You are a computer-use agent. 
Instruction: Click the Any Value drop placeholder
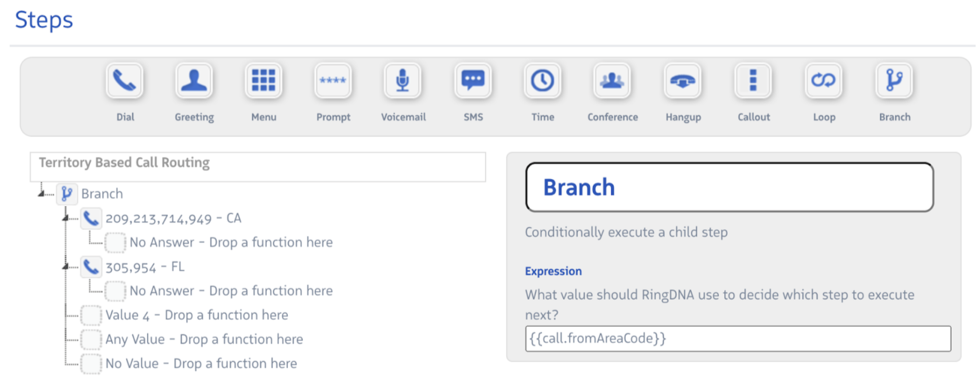(91, 339)
